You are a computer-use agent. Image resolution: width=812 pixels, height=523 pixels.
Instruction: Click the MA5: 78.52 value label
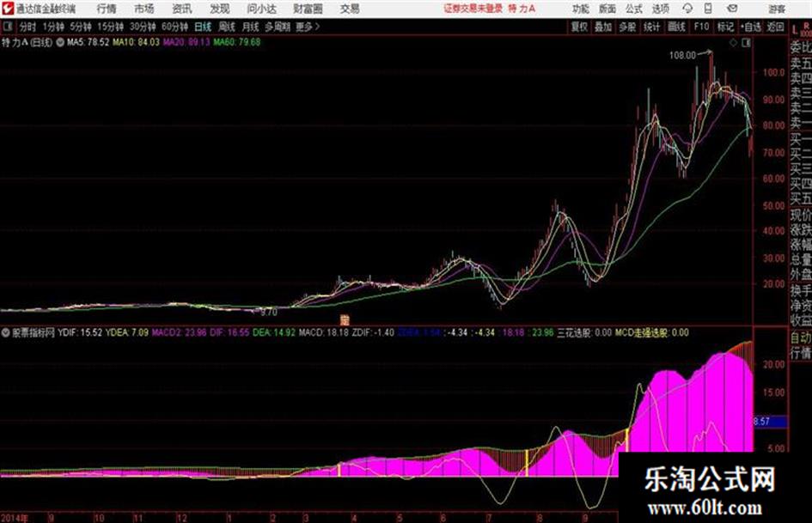pos(88,42)
